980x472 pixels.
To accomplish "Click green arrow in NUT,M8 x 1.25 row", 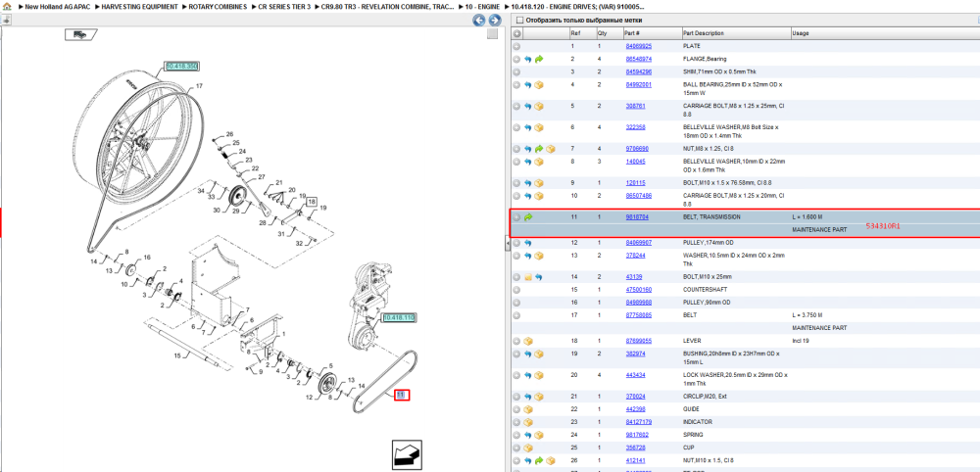I will (539, 149).
